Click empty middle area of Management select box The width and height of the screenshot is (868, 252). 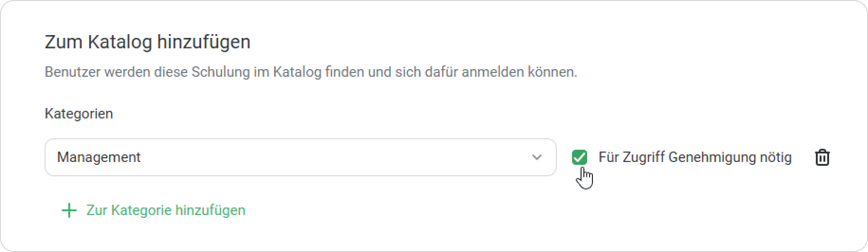pos(332,157)
